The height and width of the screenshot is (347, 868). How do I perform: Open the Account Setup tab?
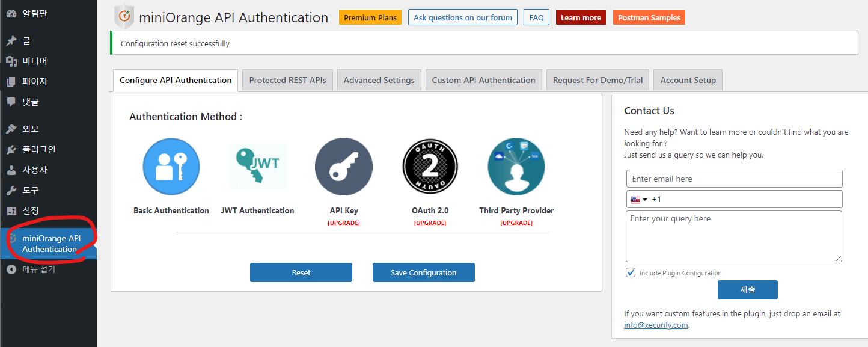click(x=688, y=80)
